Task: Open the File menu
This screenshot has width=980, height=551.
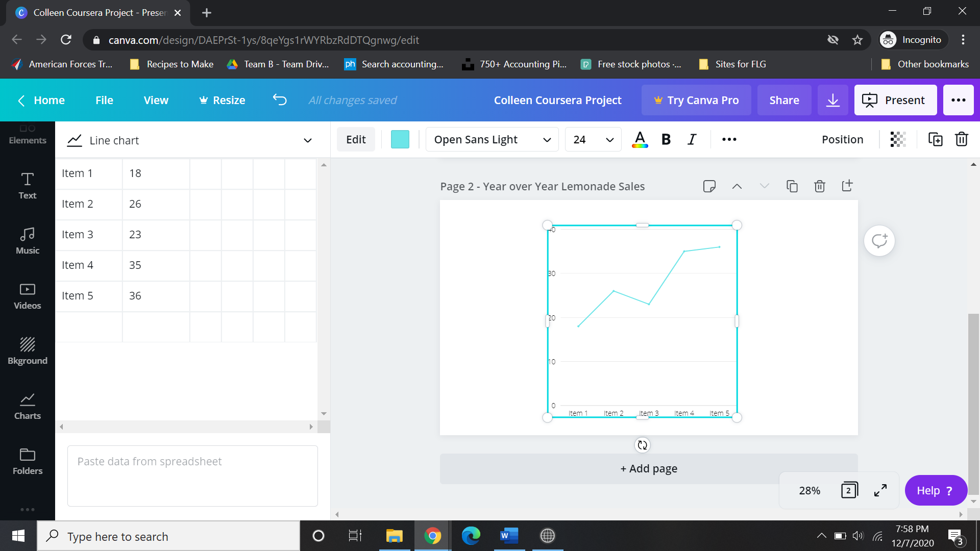Action: 104,100
